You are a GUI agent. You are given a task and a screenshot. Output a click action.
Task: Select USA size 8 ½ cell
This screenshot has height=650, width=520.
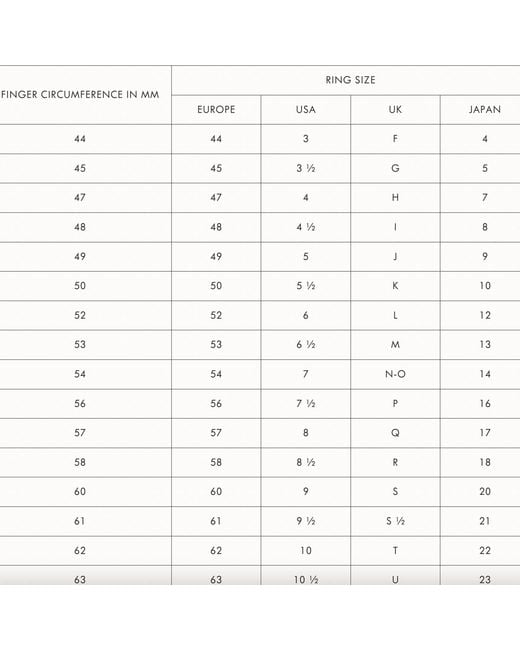pos(306,463)
